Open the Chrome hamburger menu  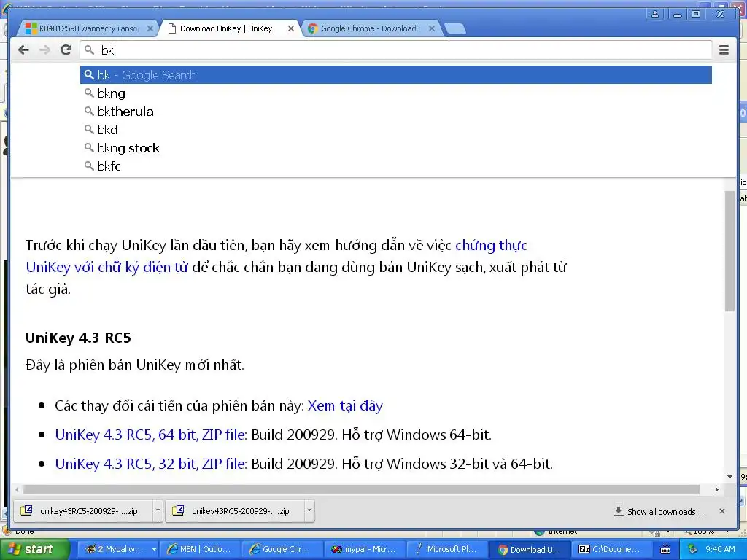coord(724,50)
